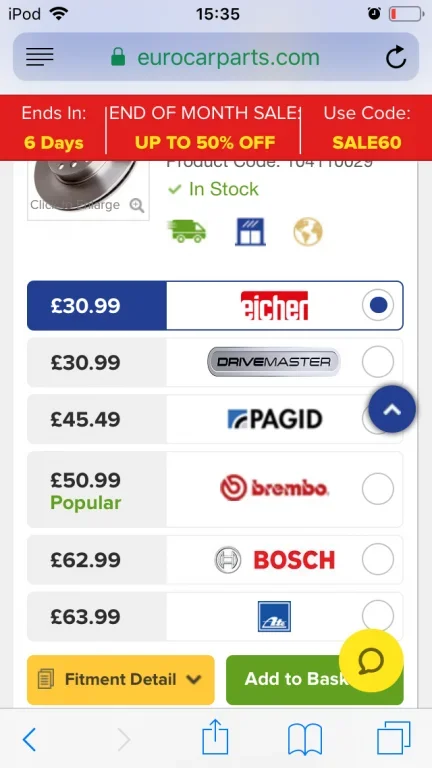Tap the gold globe shipping icon
The image size is (432, 768).
[x=308, y=231]
